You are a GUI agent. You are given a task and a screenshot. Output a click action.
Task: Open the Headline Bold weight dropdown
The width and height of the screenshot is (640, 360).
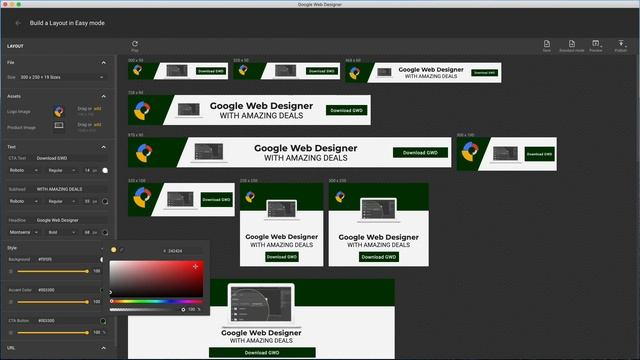(61, 232)
